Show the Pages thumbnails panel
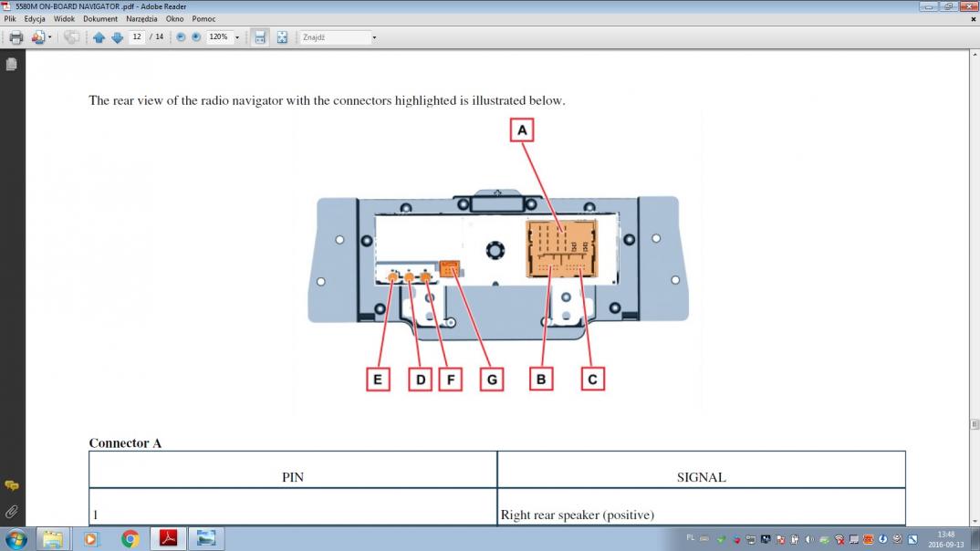980x551 pixels. (x=11, y=65)
